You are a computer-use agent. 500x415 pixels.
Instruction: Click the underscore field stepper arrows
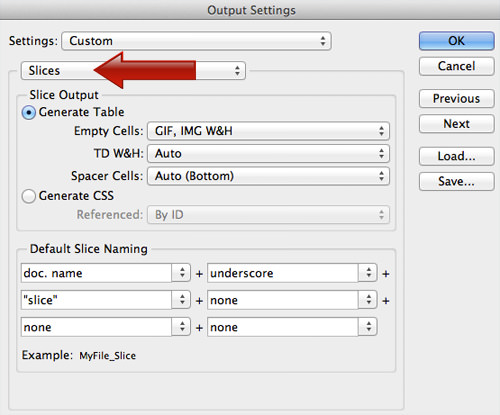(368, 273)
